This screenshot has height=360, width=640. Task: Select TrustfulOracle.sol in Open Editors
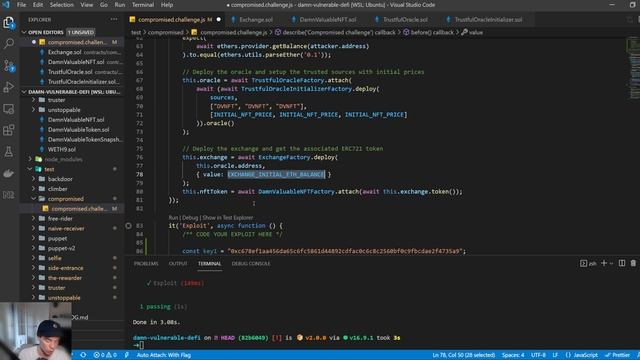point(70,72)
